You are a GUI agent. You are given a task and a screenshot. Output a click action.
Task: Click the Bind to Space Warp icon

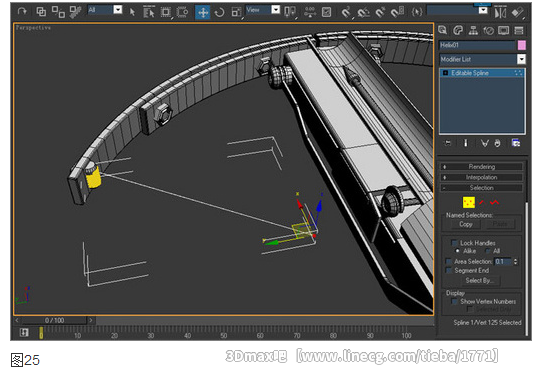tap(75, 12)
